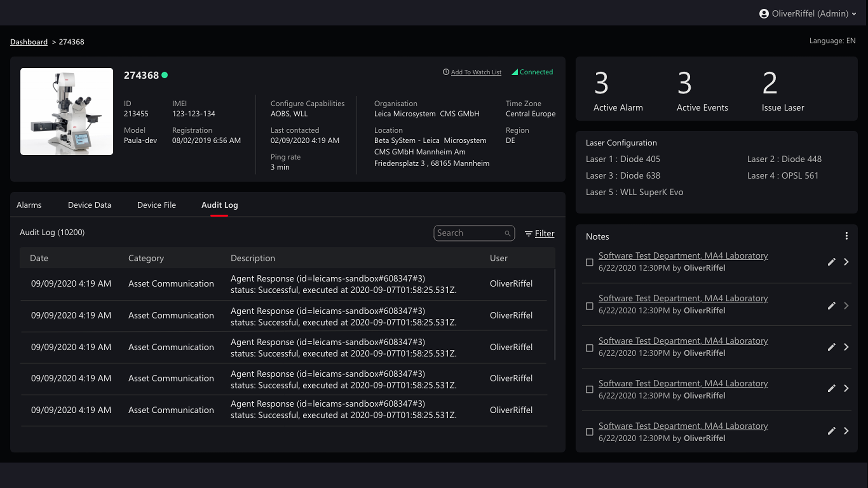Go back via the Dashboard breadcrumb link
The height and width of the screenshot is (488, 868).
[x=29, y=42]
